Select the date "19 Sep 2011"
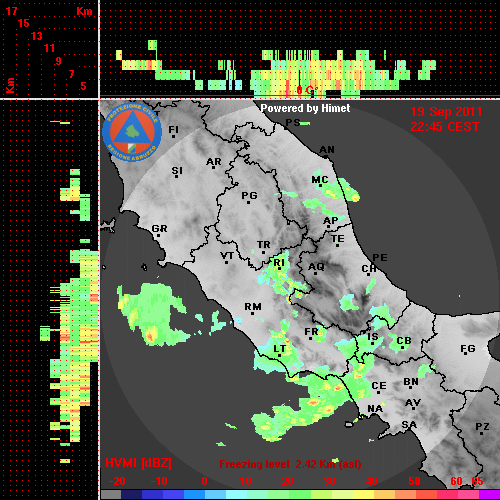The width and height of the screenshot is (500, 500). coord(446,112)
